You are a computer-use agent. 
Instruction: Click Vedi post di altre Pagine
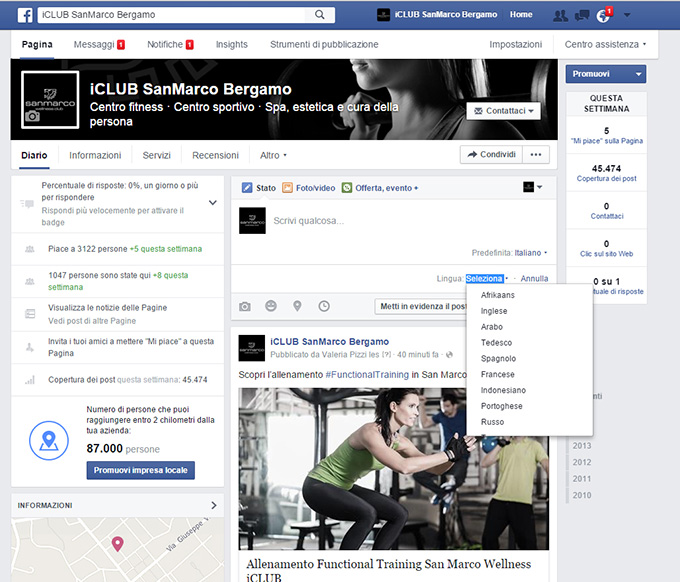point(92,321)
